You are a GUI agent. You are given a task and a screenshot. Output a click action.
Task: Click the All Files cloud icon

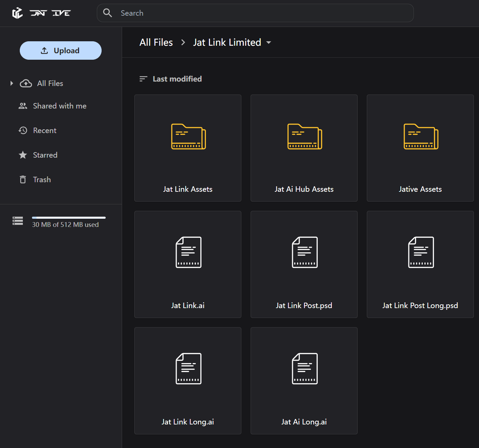point(26,83)
